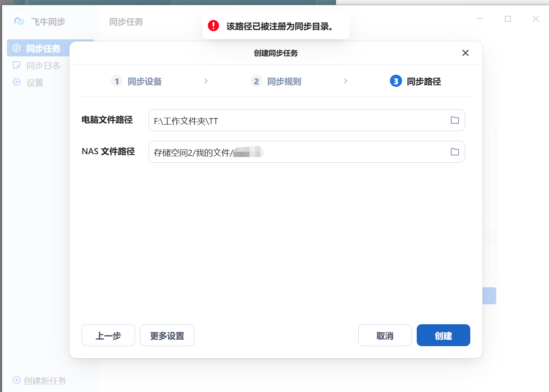
Task: Open 设置 in the sidebar
Action: [28, 83]
